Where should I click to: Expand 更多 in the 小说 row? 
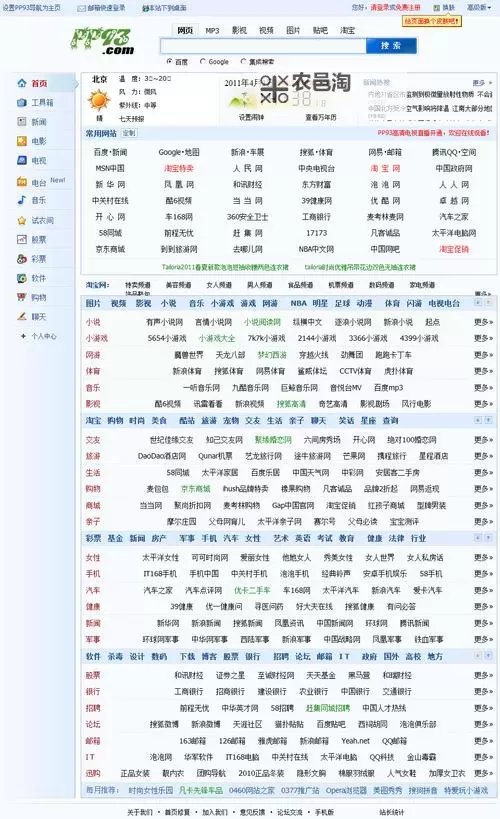point(483,322)
